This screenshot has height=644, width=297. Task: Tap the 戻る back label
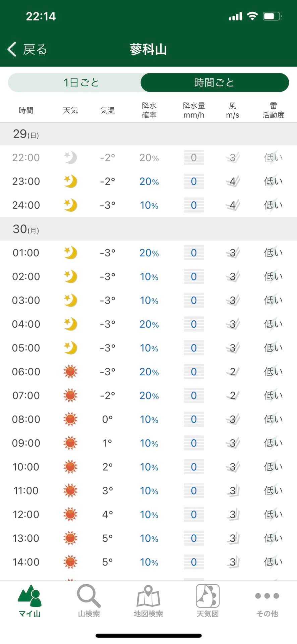click(x=35, y=49)
